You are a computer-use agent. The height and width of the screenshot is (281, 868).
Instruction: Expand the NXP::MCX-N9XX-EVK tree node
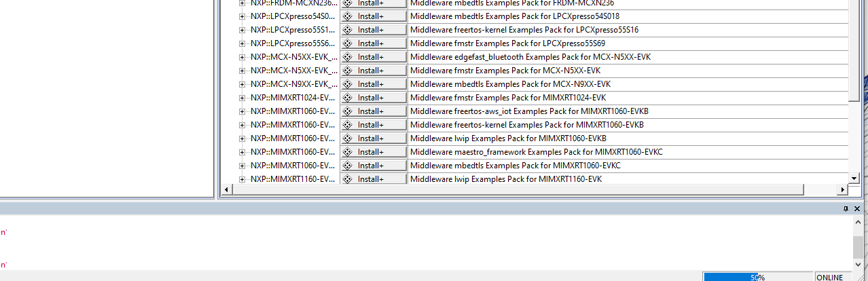pyautogui.click(x=242, y=84)
